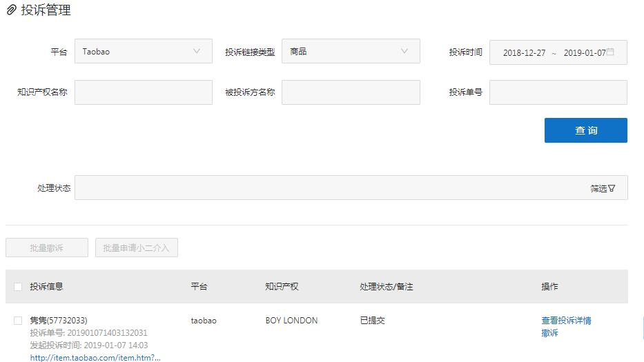Focus the 被投诉方名称 input field
The width and height of the screenshot is (644, 362).
click(351, 92)
